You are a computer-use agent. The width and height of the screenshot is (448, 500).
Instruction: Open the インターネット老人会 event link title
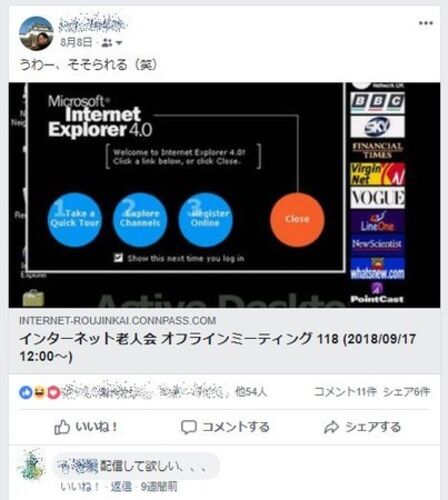(x=218, y=347)
